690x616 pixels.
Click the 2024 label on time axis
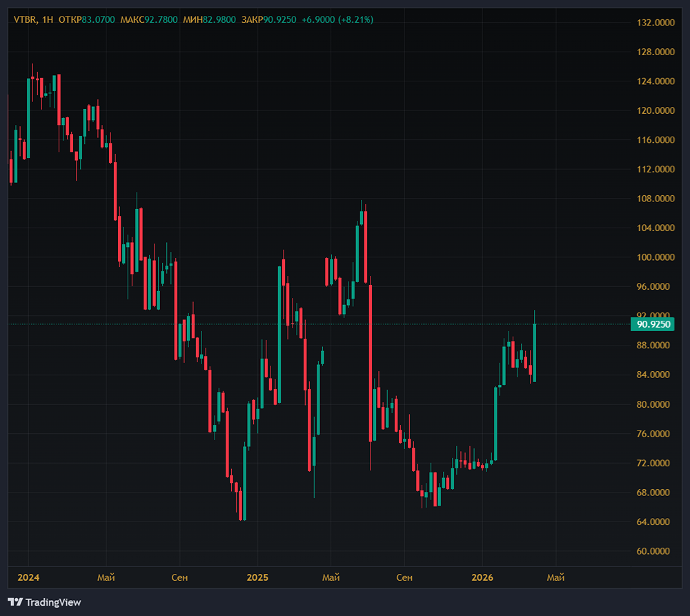(x=28, y=577)
